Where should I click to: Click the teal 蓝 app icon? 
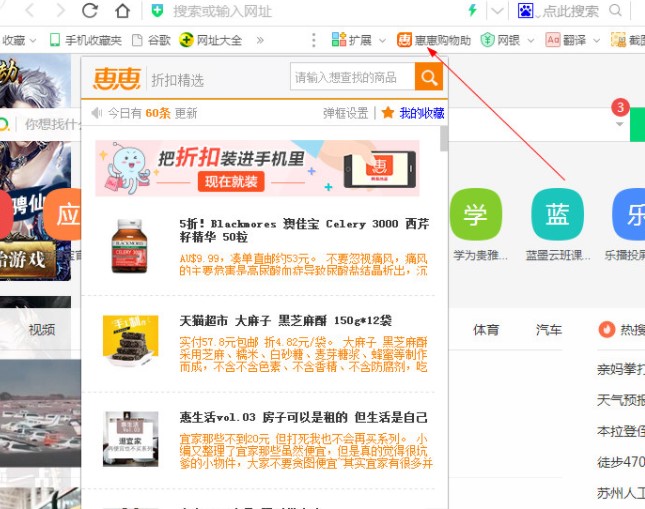point(557,214)
